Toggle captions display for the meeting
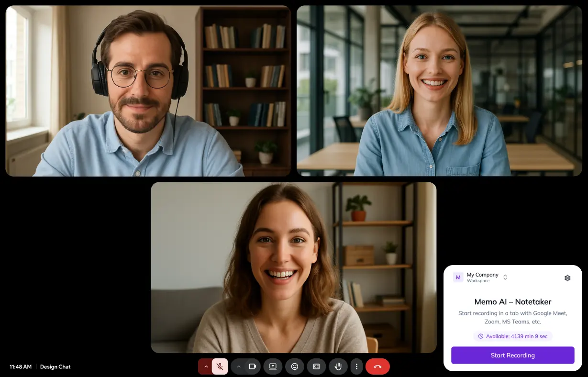Screen dimensions: 588x377 point(316,366)
